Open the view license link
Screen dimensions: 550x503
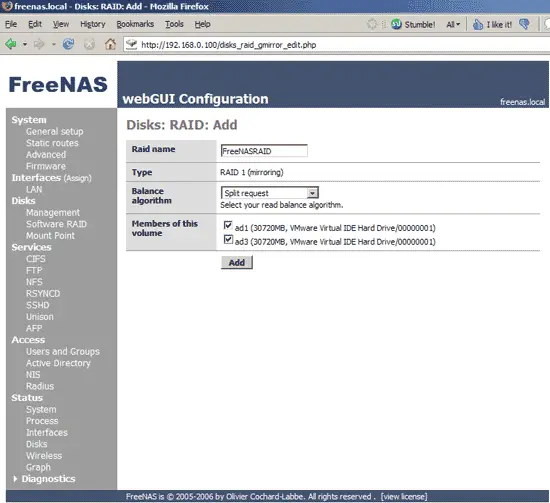(x=404, y=496)
